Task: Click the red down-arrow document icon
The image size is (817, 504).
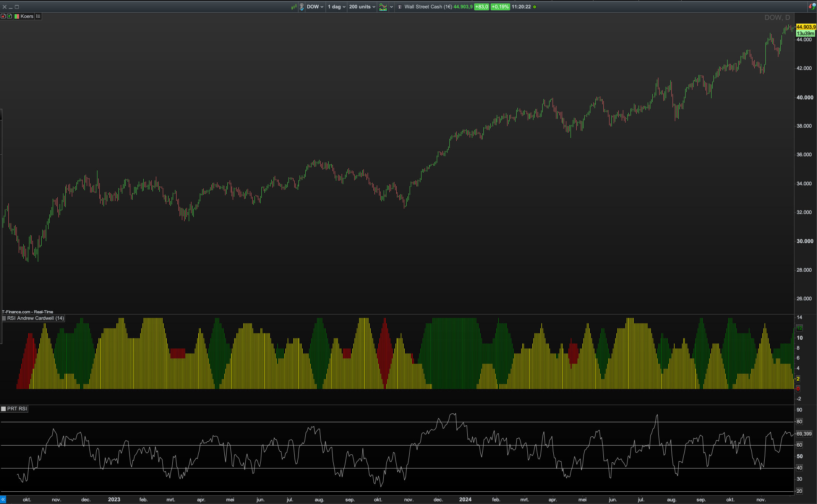Action: tap(3, 16)
